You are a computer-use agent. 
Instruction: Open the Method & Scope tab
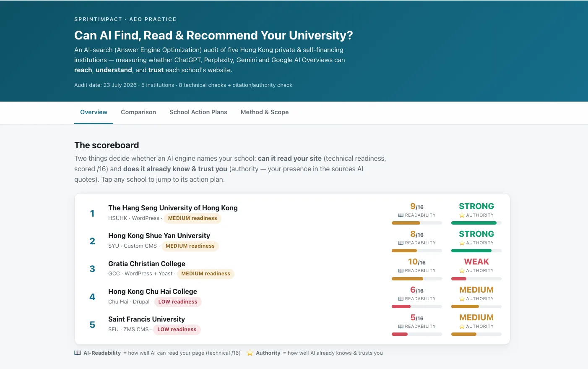click(265, 112)
